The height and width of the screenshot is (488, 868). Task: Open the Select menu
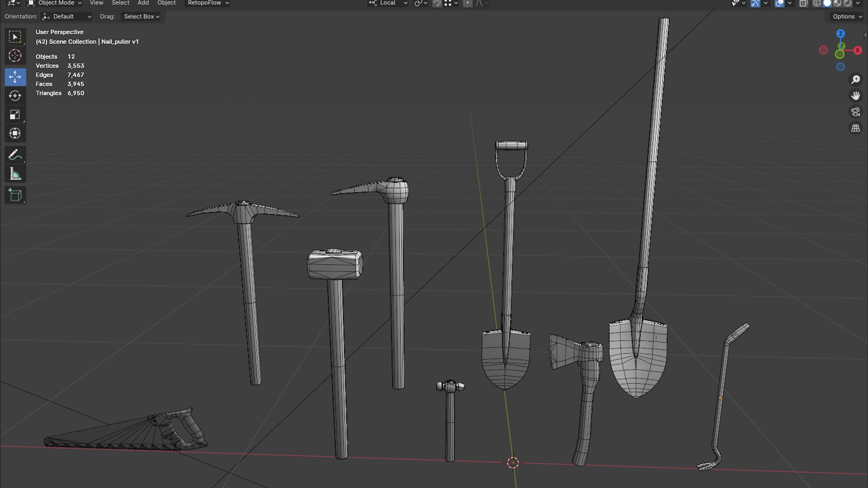120,3
